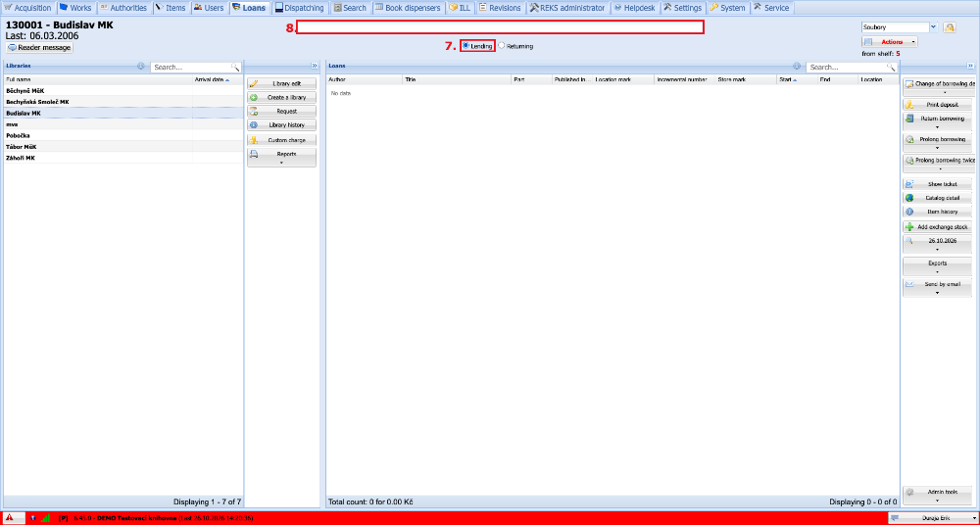The height and width of the screenshot is (525, 980).
Task: Open the Dunaja Erik user menu
Action: [x=932, y=518]
